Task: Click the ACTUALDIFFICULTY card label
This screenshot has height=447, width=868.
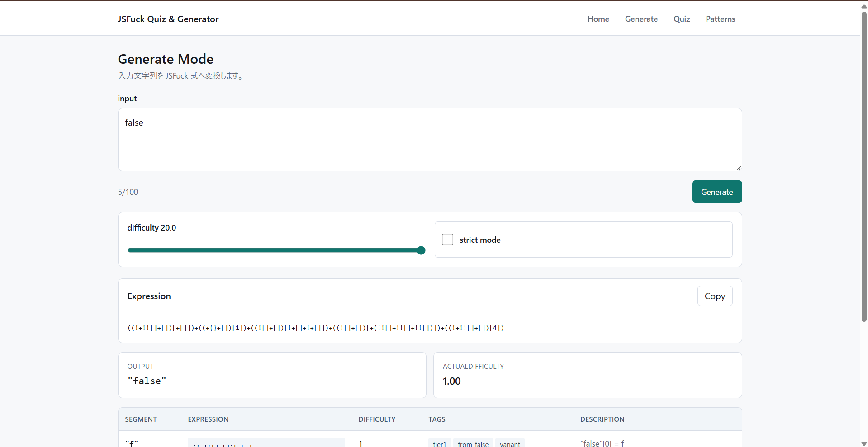Action: [473, 367]
